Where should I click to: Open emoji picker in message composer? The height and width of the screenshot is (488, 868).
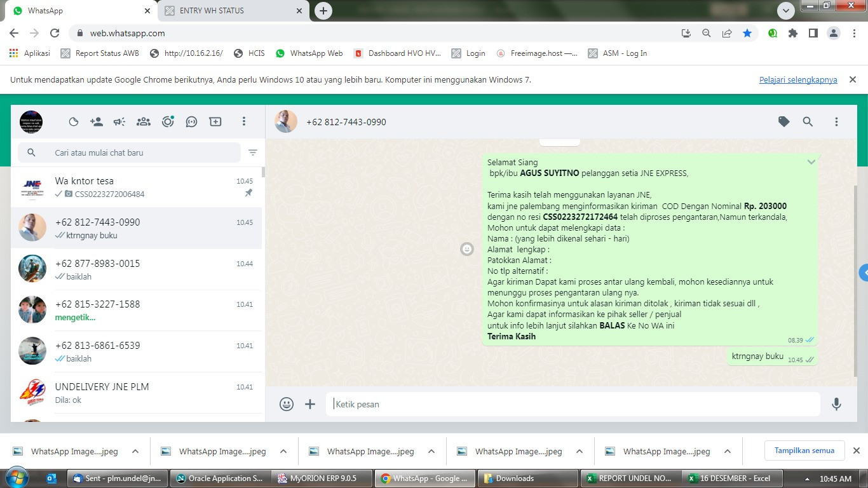tap(287, 404)
